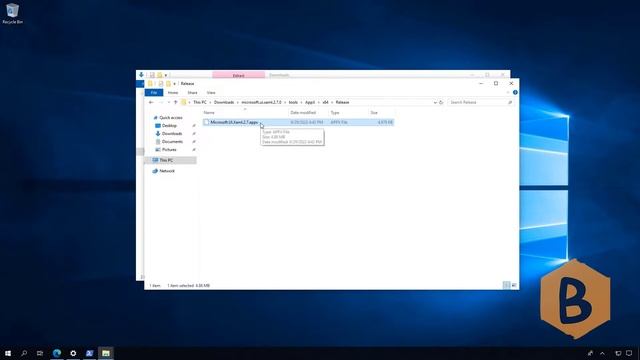Switch to File Explorer taskbar icon
The height and width of the screenshot is (360, 640).
point(106,353)
